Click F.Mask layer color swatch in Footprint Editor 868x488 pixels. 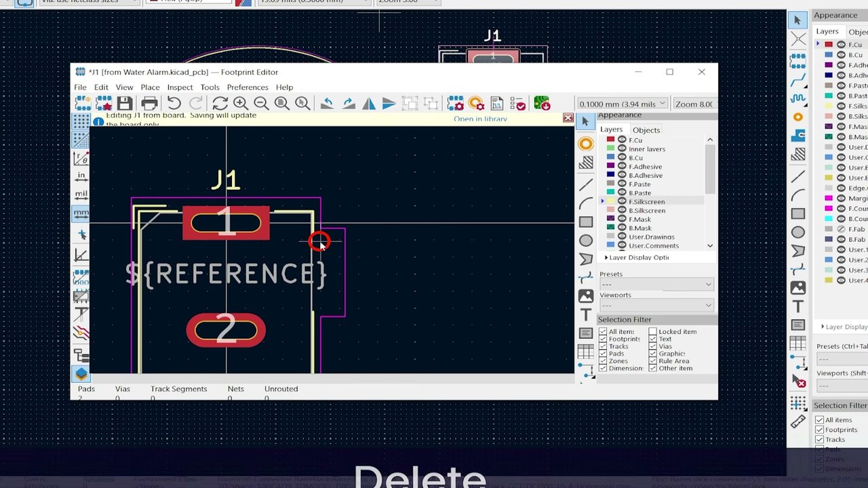pyautogui.click(x=610, y=220)
